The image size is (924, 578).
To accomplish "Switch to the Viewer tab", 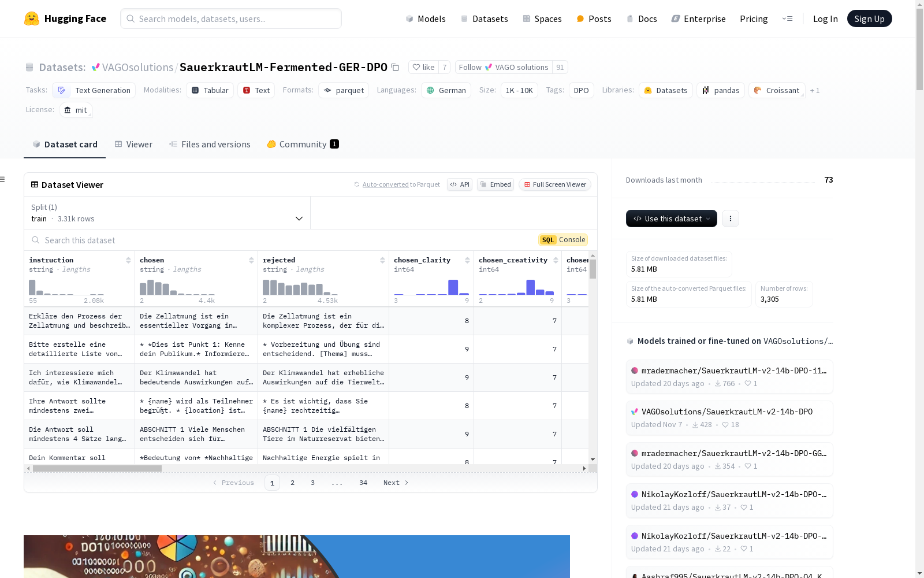I will pos(133,144).
